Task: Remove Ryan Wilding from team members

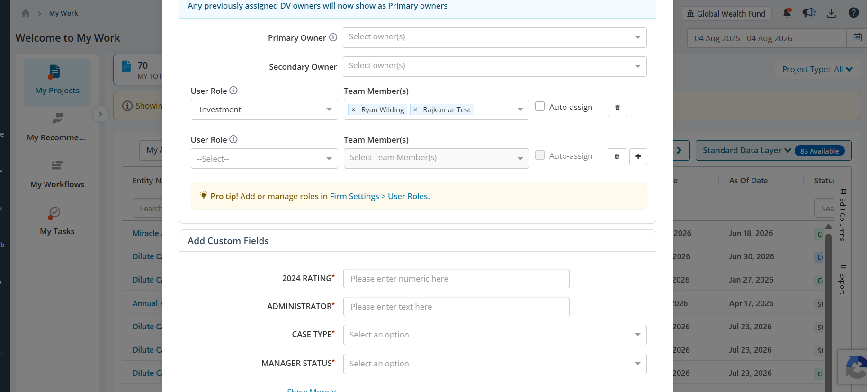Action: click(x=353, y=110)
